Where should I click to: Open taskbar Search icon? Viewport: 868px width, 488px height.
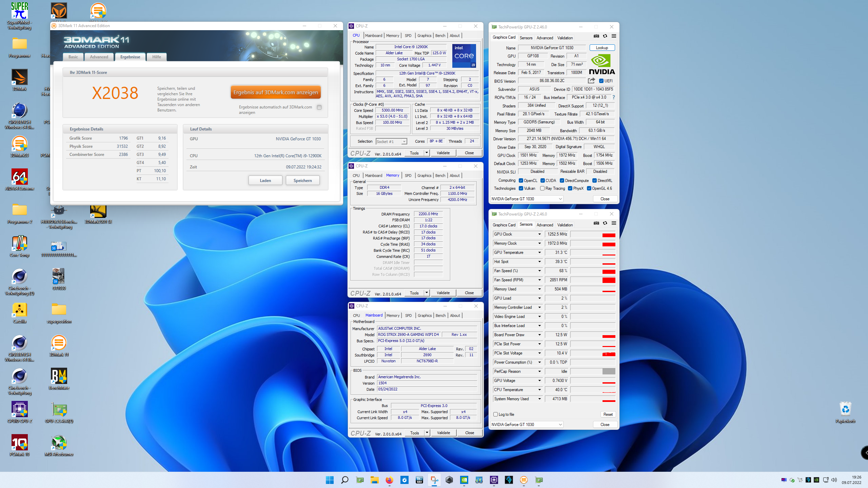(x=344, y=480)
